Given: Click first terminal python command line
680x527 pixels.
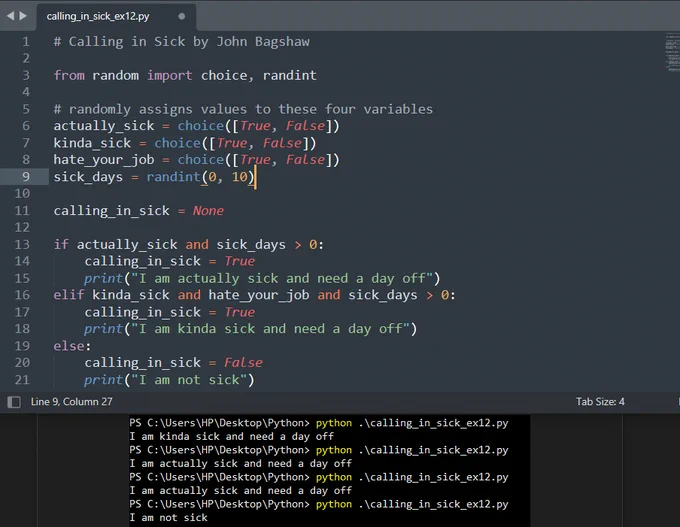Looking at the screenshot, I should click(319, 423).
